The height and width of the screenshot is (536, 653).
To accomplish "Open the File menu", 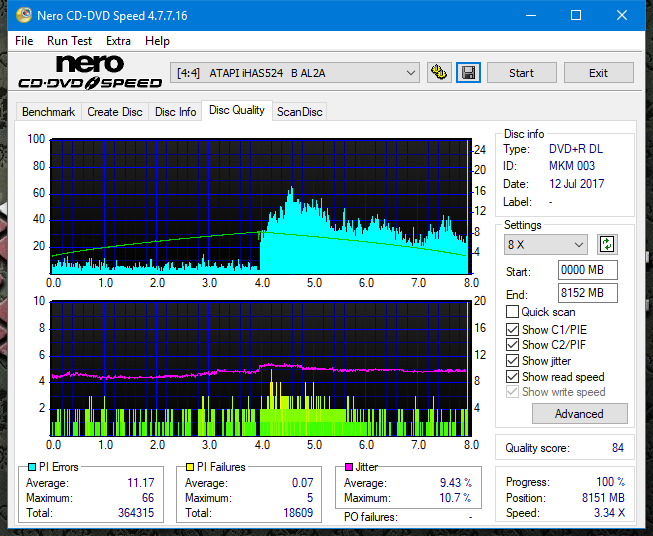I will coord(24,41).
